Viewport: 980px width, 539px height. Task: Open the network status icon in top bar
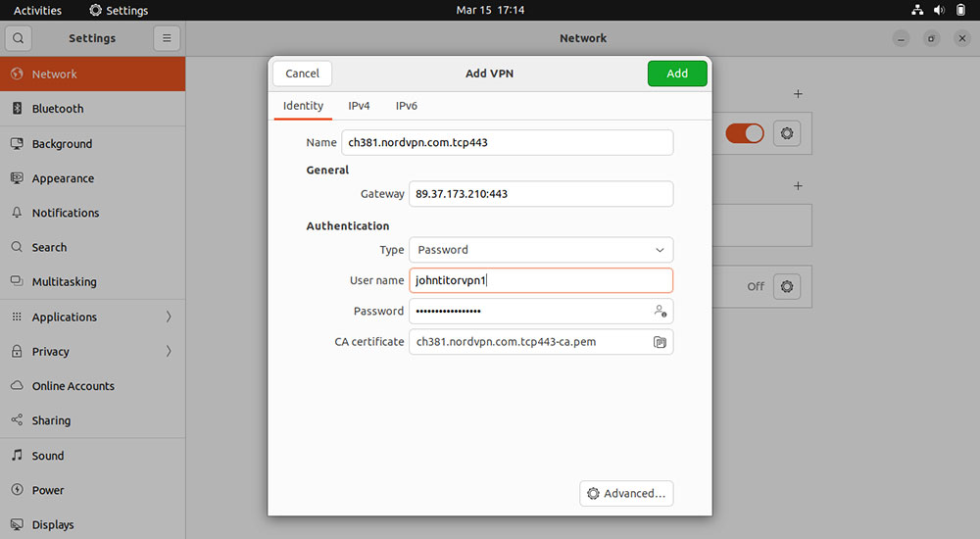coord(917,10)
